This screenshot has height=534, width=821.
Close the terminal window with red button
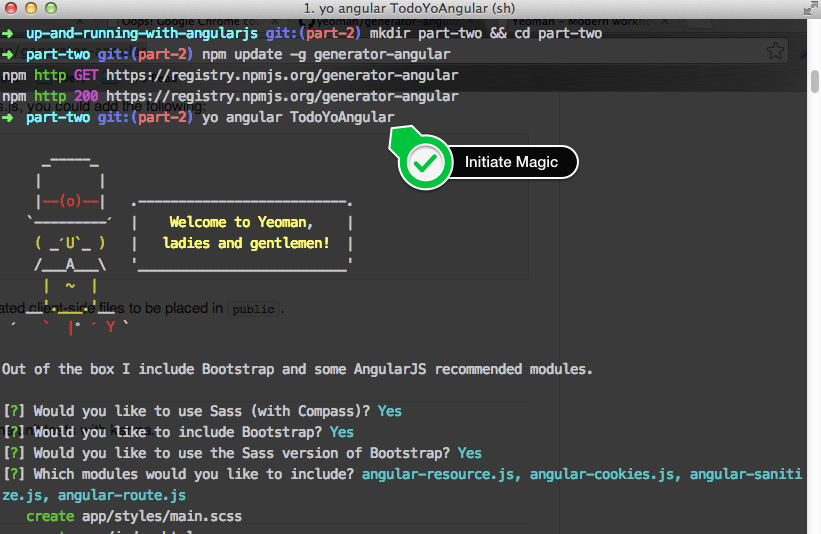pos(10,8)
